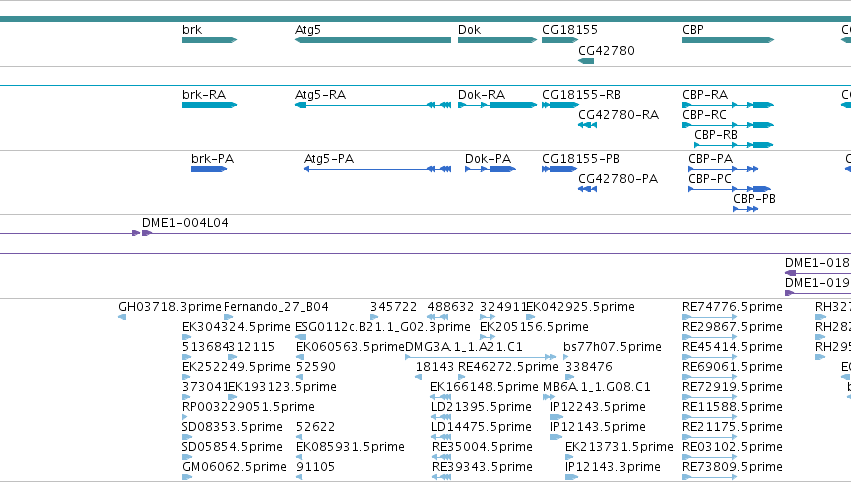This screenshot has height=482, width=851.
Task: Select the CBP-RA transcript
Action: point(728,105)
